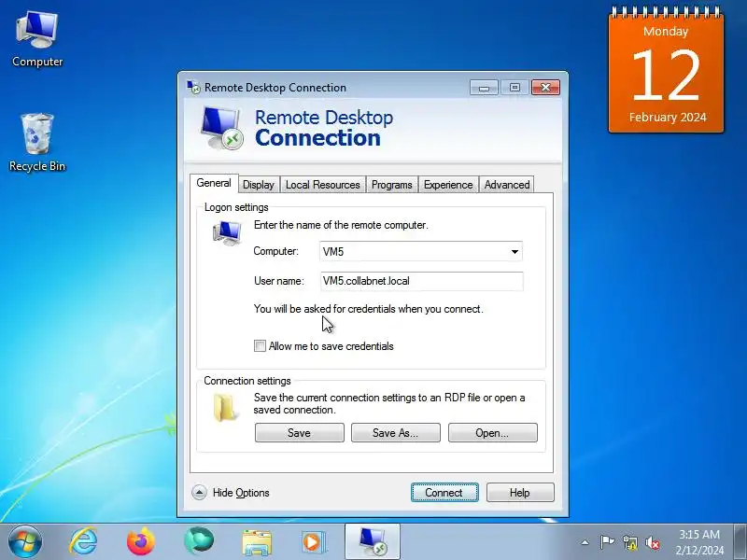Launch Windows Media Player from taskbar
Image resolution: width=747 pixels, height=560 pixels.
pyautogui.click(x=314, y=542)
